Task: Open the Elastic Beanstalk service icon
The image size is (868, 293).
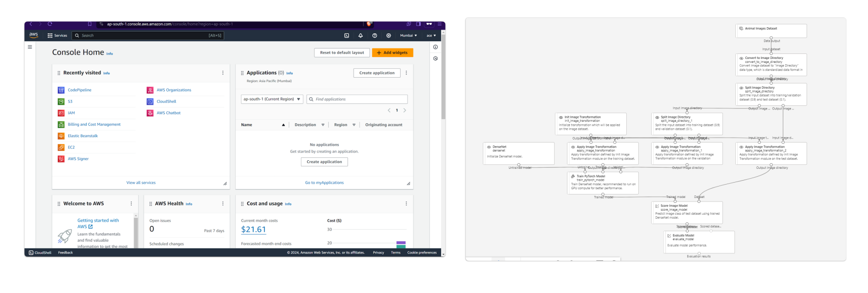Action: tap(61, 136)
